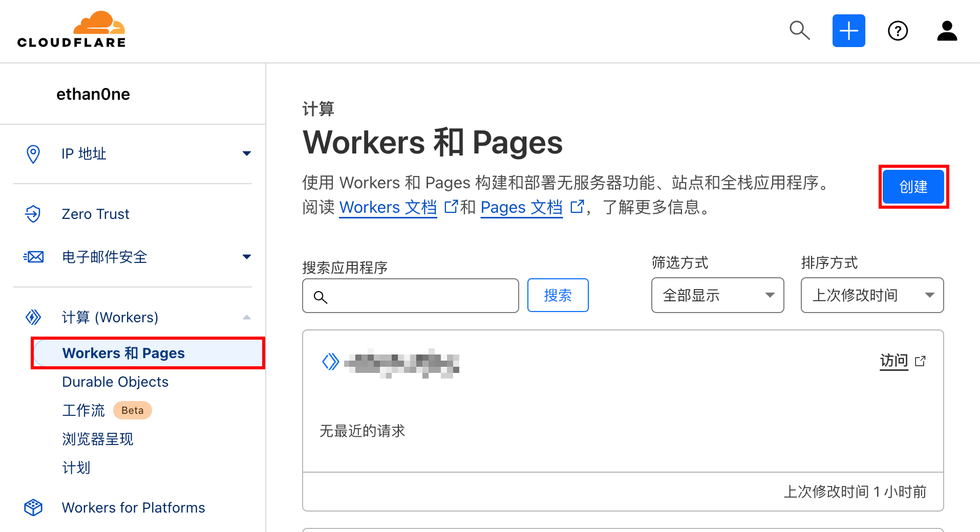Select Workers 和 Pages in sidebar

(148, 353)
